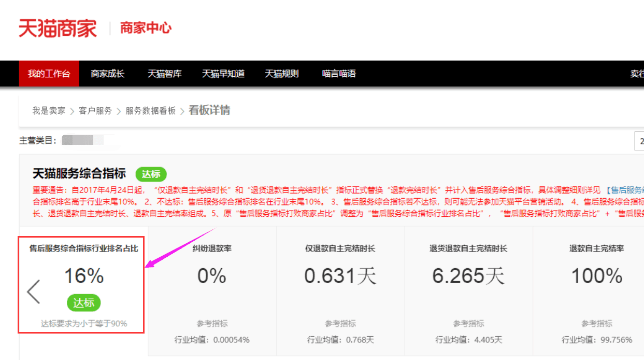Select the 我的工作台 tab

49,74
